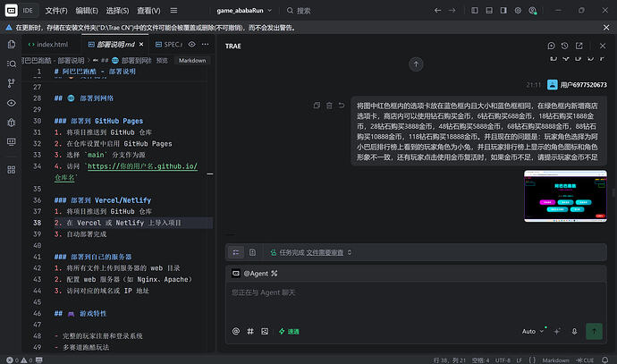The image size is (617, 364).
Task: Open Source Control branch icon
Action: (12, 83)
